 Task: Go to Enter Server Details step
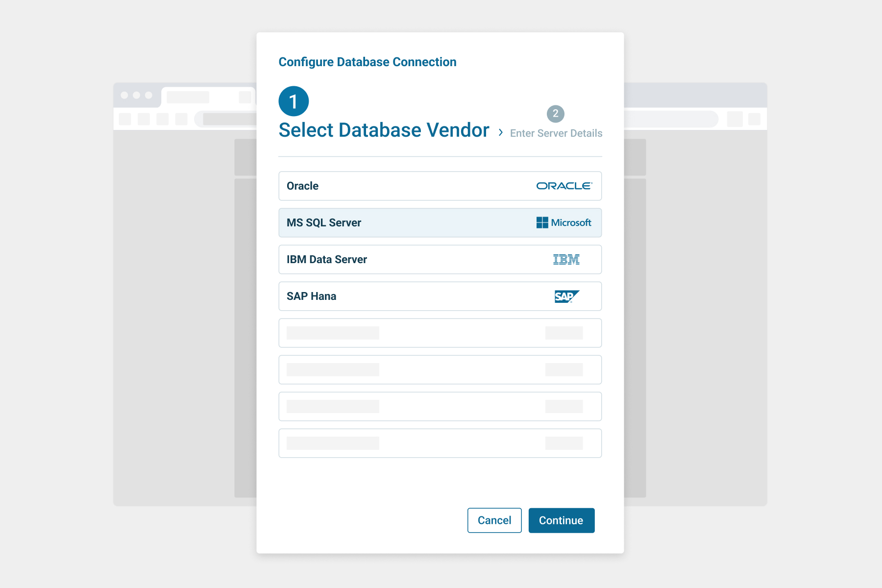[x=556, y=133]
